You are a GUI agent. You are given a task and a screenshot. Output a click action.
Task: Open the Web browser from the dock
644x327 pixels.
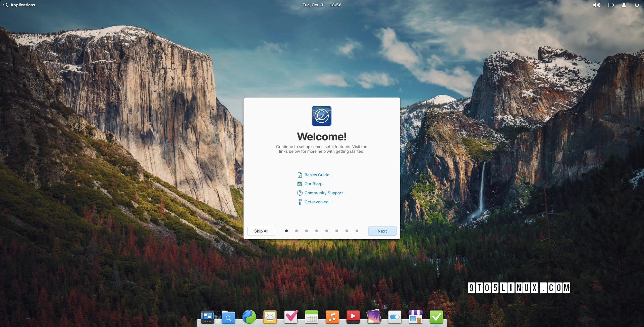pos(249,317)
